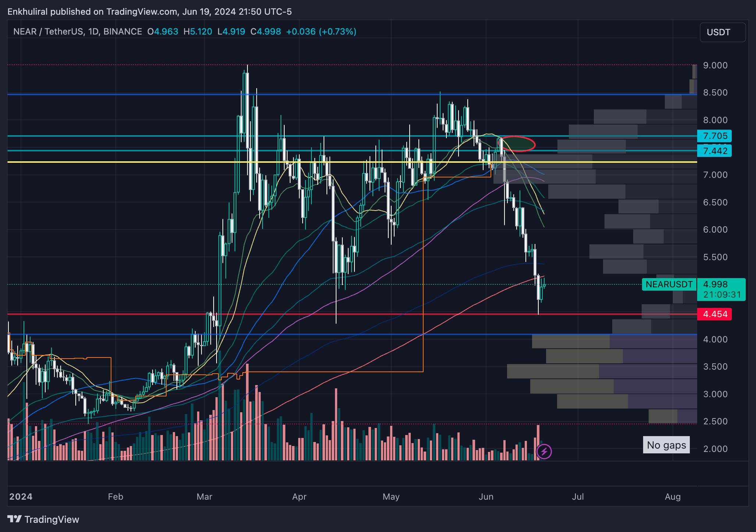Click the 9.000 price scale label
The width and height of the screenshot is (756, 532).
[715, 65]
